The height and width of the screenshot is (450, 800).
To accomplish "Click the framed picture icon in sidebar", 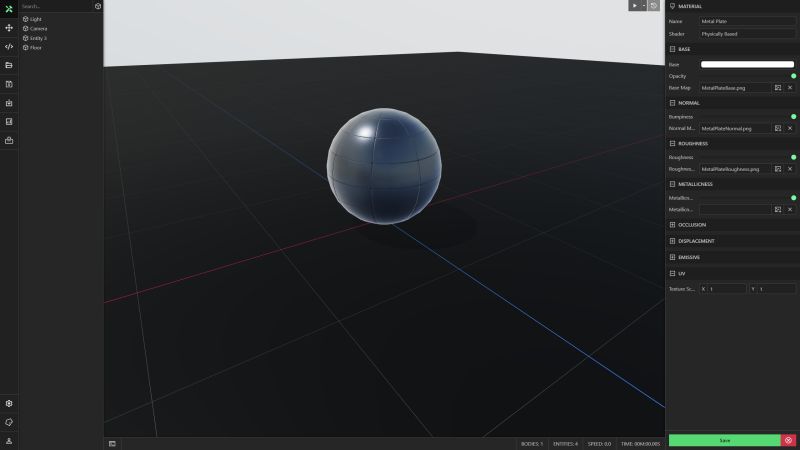I will (9, 121).
